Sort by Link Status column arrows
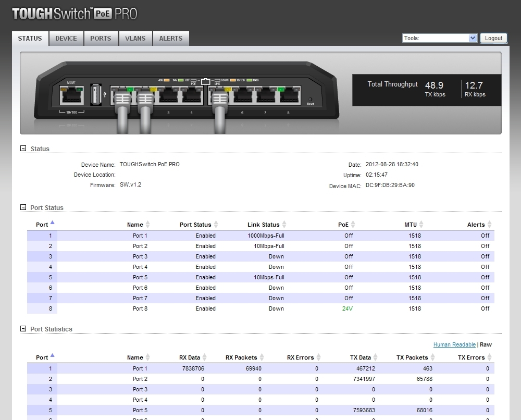This screenshot has width=521, height=420. 284,225
